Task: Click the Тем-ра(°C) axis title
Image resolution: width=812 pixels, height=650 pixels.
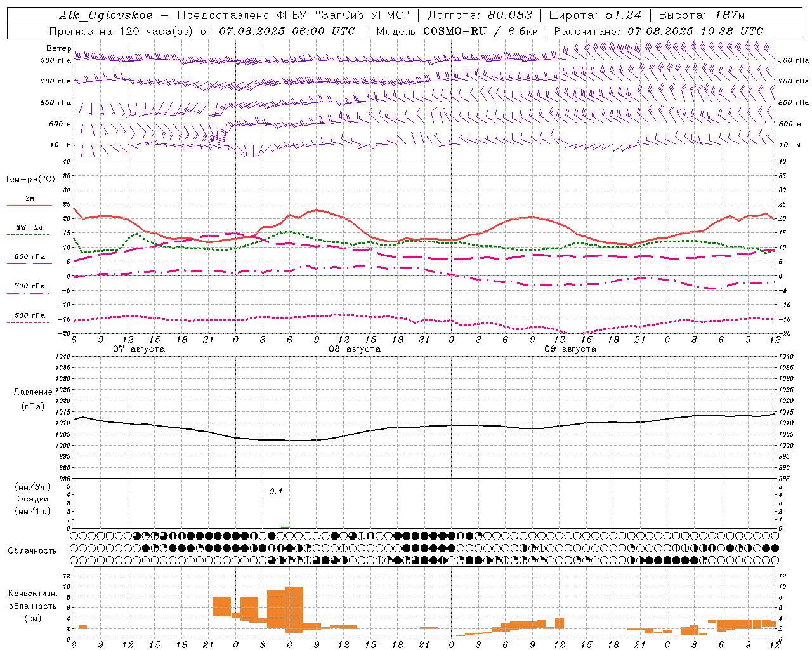Action: 30,180
